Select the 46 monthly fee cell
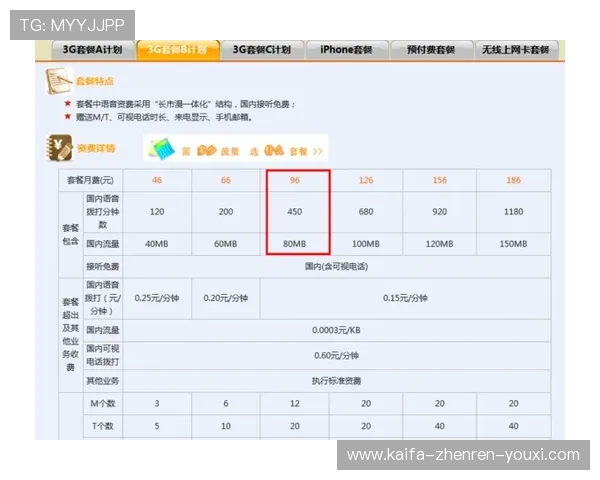This screenshot has width=600, height=480. (157, 180)
